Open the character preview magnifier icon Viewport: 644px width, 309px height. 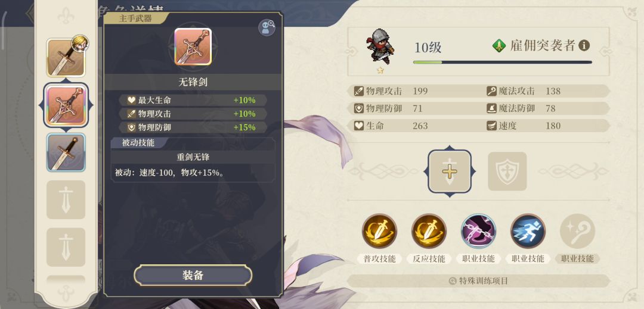[267, 27]
